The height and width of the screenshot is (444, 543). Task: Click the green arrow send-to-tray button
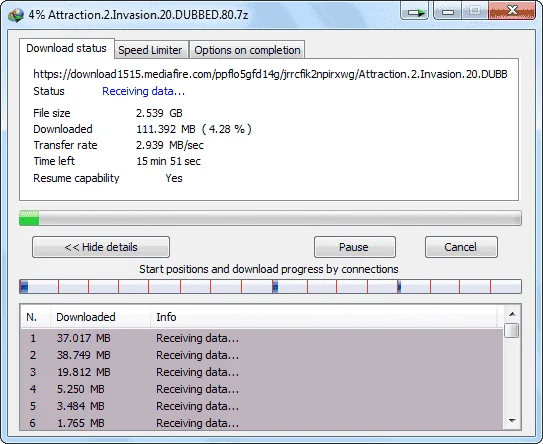[415, 10]
